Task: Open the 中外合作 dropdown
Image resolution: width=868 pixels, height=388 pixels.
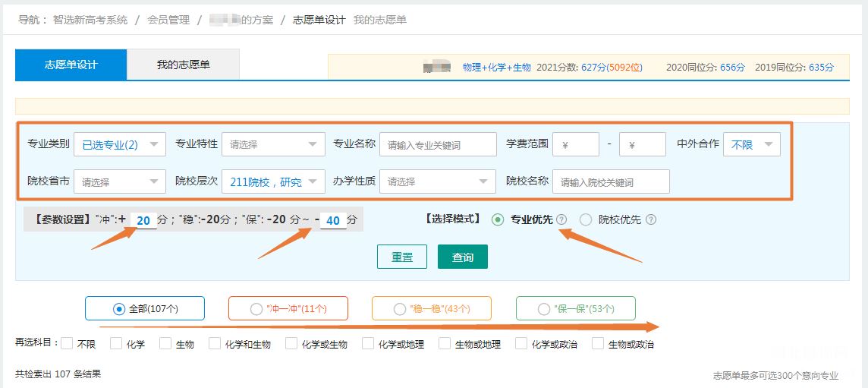Action: tap(752, 145)
